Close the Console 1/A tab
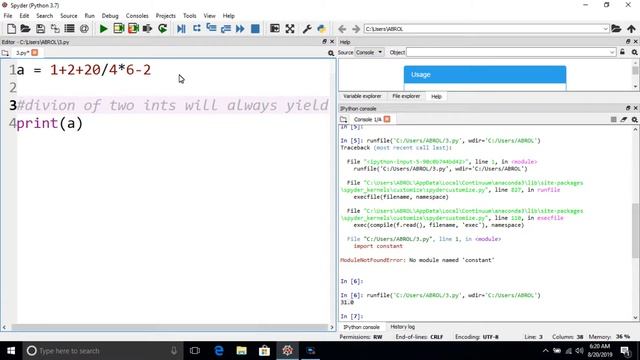The image size is (640, 360). click(x=387, y=119)
